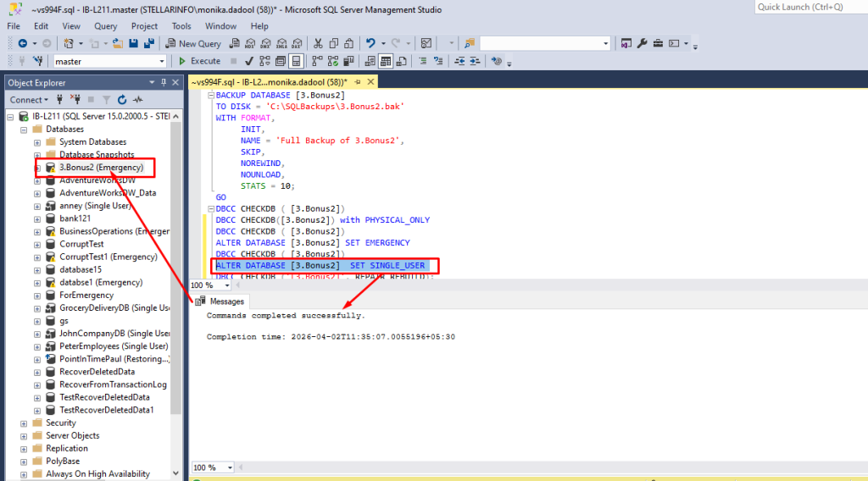Screen dimensions: 868x481
Task: Select the bank121 database
Action: [x=75, y=218]
